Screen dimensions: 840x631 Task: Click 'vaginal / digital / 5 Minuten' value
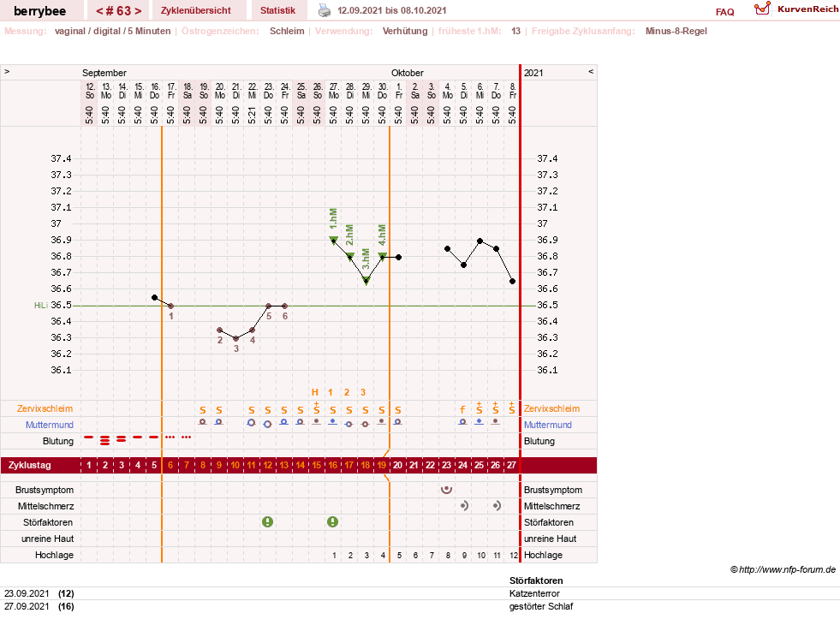coord(112,31)
